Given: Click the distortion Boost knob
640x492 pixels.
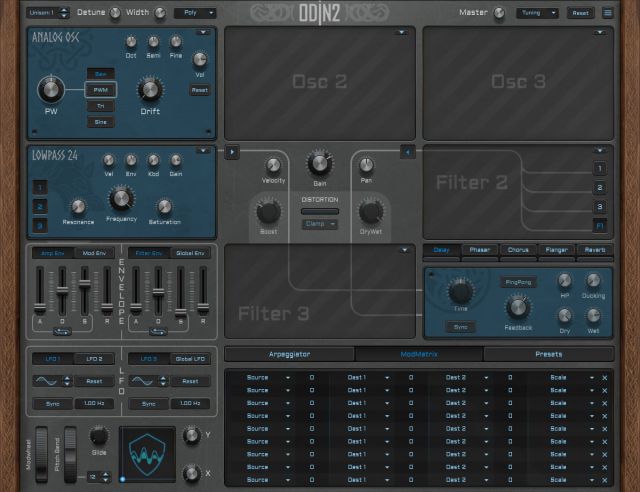Looking at the screenshot, I should (268, 212).
